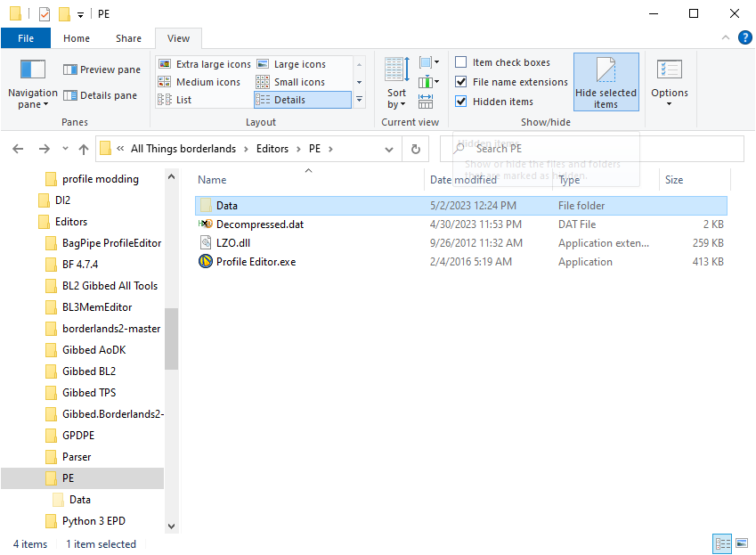This screenshot has width=756, height=555.
Task: Uncheck Hidden items checkbox
Action: 461,102
